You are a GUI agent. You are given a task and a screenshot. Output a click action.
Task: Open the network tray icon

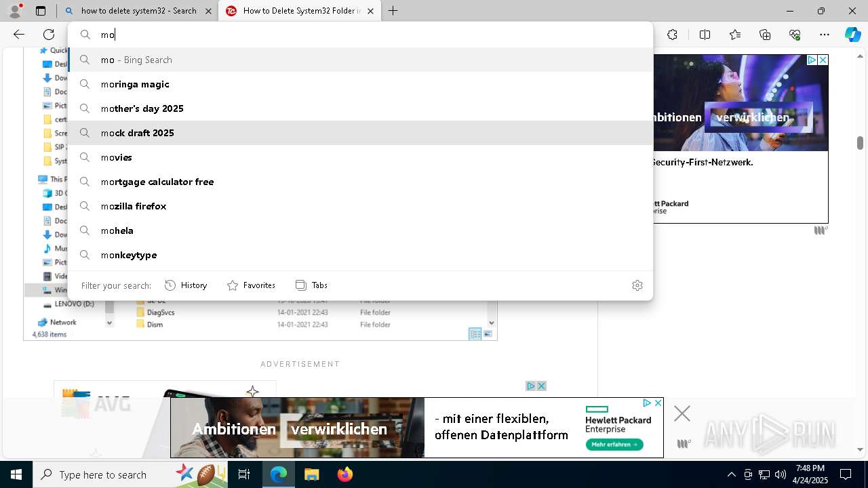(764, 474)
